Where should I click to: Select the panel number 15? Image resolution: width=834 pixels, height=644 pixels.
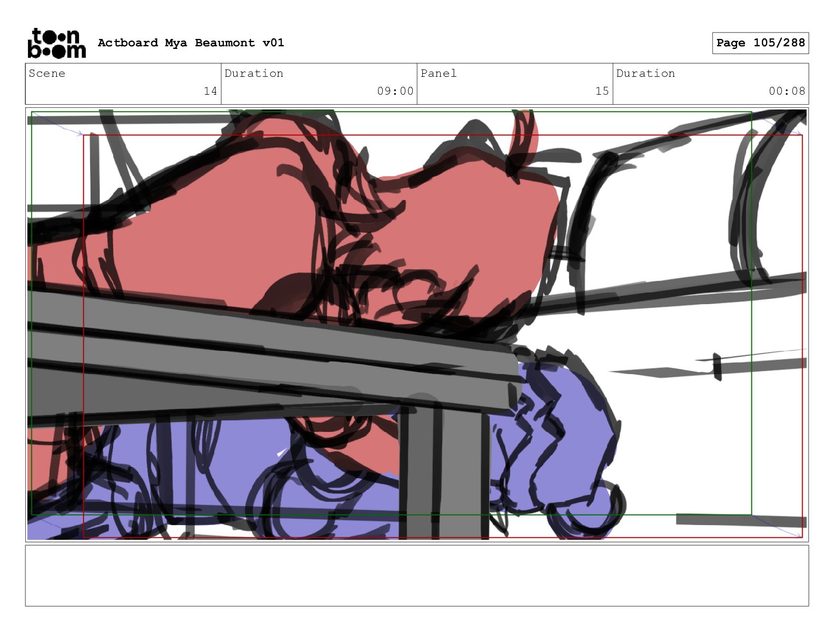[x=602, y=91]
